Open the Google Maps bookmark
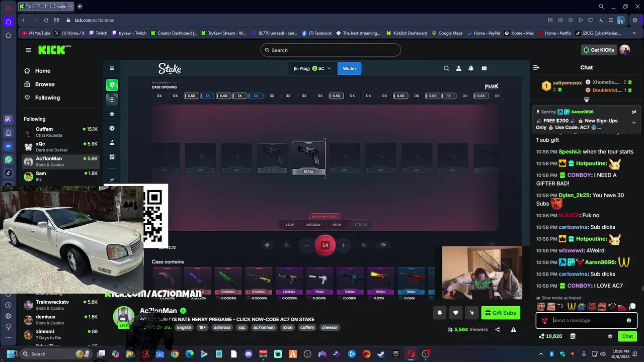Screen dimensions: 644x362 pos(447,33)
